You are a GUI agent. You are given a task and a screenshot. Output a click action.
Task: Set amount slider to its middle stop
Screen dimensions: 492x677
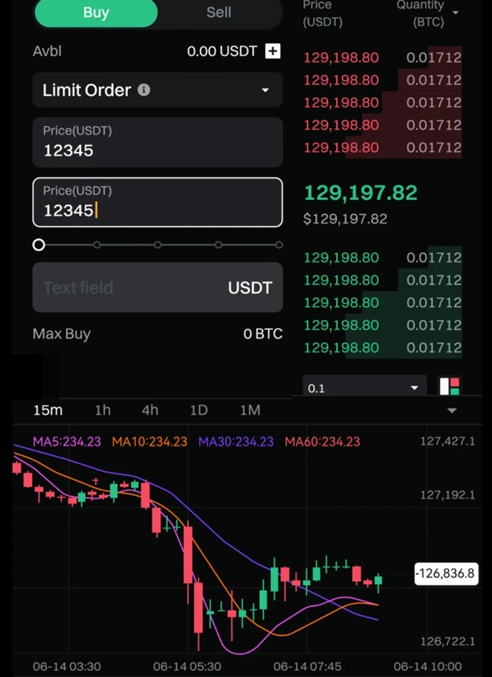(x=158, y=245)
